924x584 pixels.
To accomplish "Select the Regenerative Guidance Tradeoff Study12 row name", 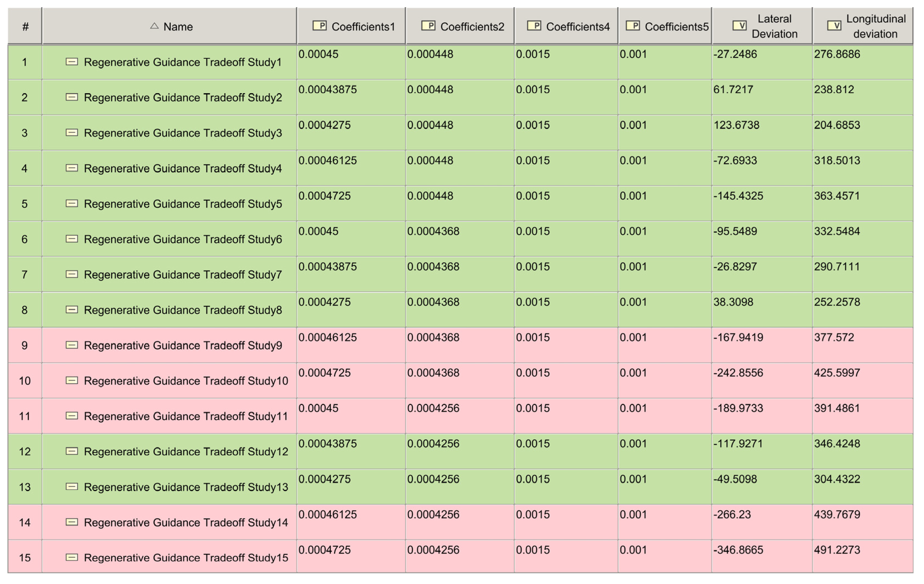I will [x=186, y=452].
